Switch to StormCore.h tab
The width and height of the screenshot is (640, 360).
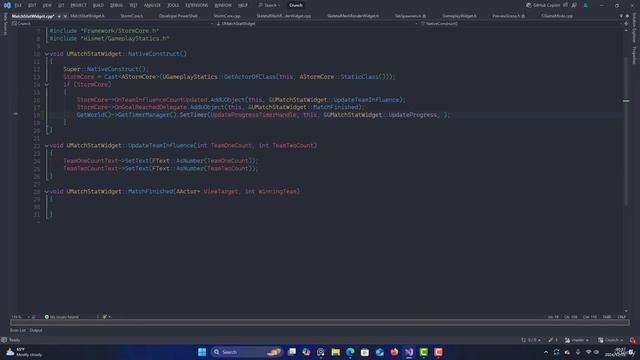click(132, 16)
